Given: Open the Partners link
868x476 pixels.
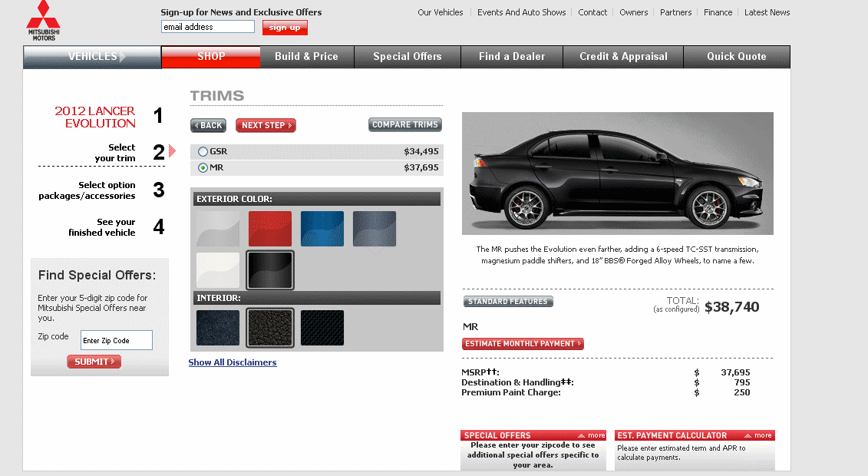Looking at the screenshot, I should click(x=676, y=12).
